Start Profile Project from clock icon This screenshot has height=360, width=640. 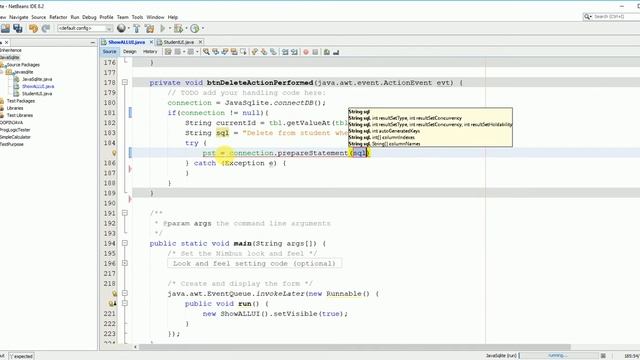(195, 28)
